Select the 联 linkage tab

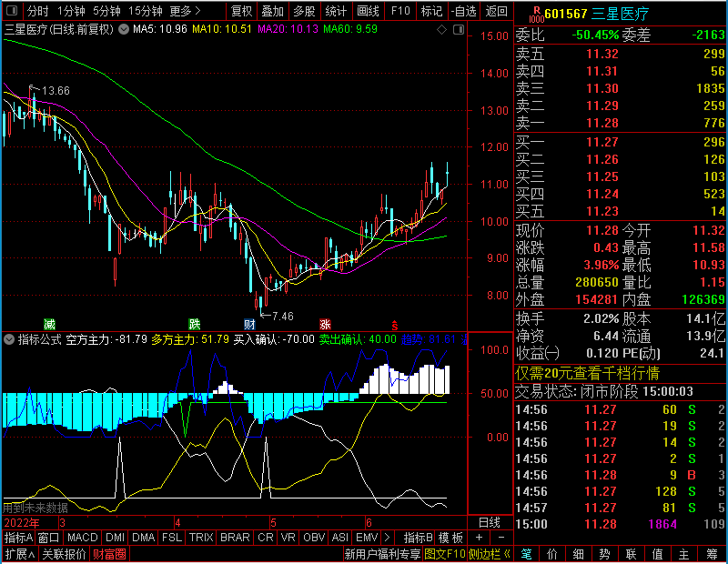631,554
